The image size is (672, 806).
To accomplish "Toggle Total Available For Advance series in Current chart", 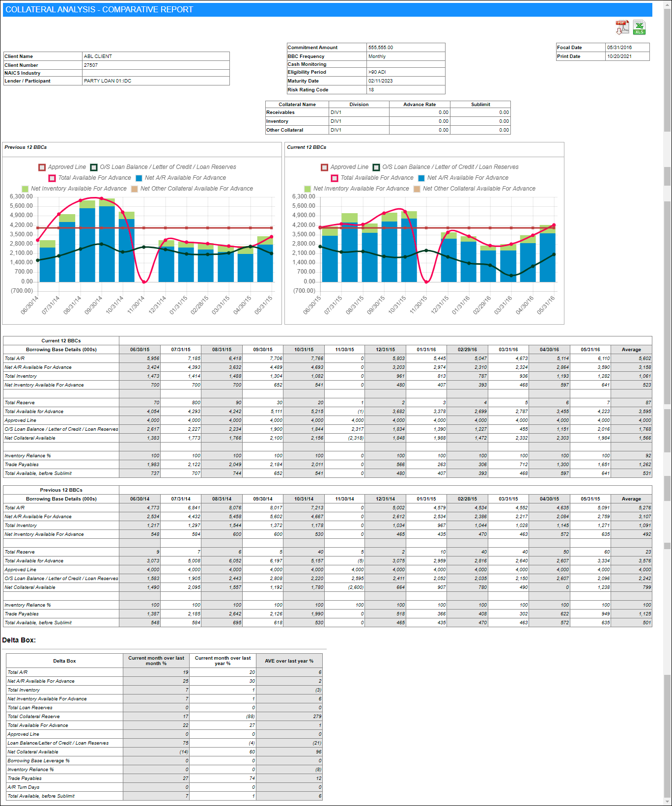I will click(x=335, y=178).
